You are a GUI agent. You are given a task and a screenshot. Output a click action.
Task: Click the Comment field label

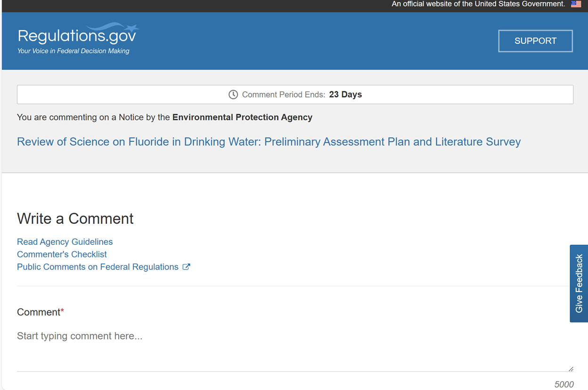pyautogui.click(x=39, y=312)
